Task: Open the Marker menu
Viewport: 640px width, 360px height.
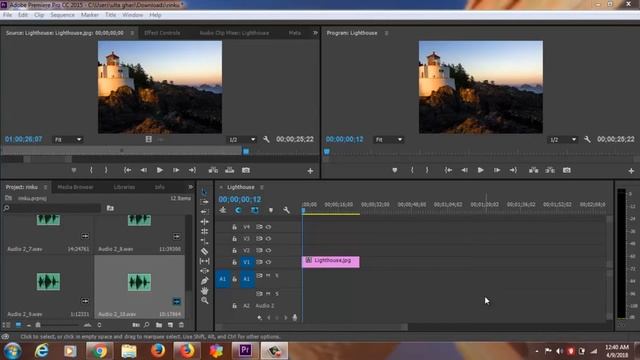Action: pyautogui.click(x=90, y=15)
